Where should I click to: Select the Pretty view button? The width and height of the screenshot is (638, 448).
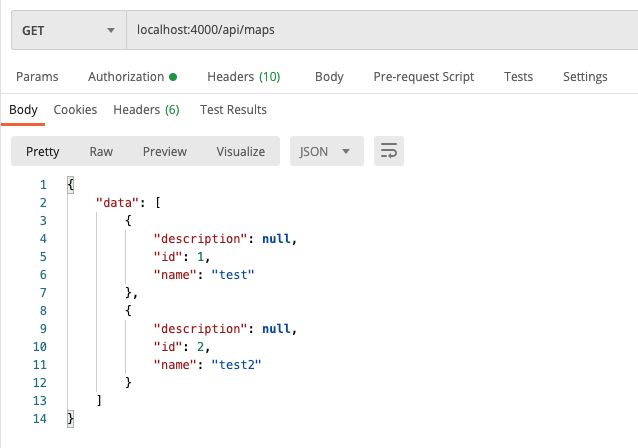click(x=43, y=152)
